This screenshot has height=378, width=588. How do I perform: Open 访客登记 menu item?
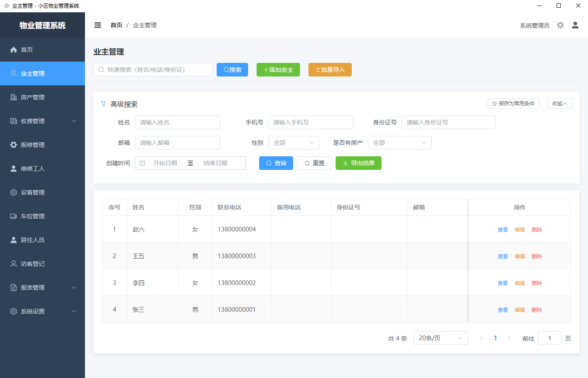click(33, 264)
